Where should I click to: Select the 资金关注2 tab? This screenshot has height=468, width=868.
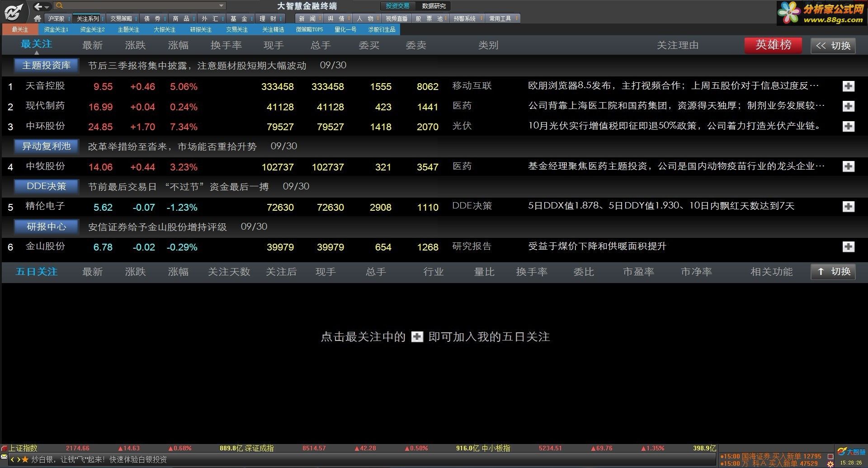(92, 29)
